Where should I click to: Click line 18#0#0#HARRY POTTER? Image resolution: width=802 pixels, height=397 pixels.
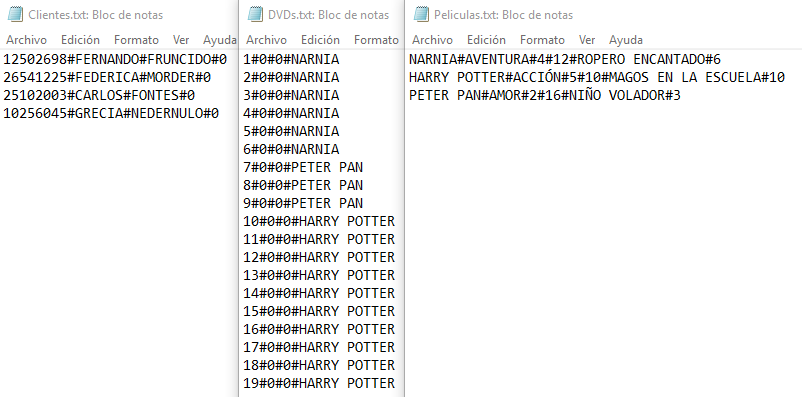319,365
